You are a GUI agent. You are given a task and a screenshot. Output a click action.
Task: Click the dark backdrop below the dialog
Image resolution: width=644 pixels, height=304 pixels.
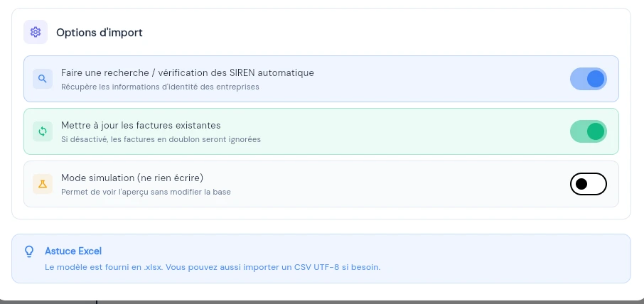pyautogui.click(x=320, y=302)
